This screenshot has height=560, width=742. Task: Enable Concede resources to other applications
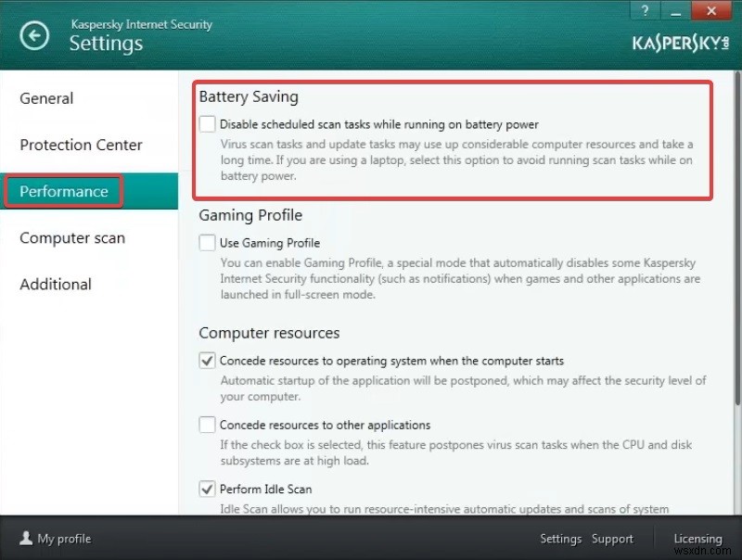pyautogui.click(x=206, y=425)
